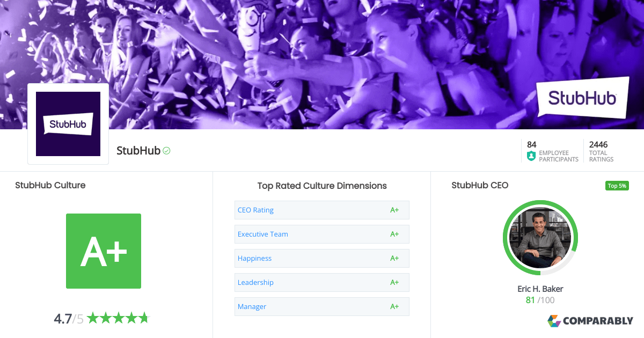Image resolution: width=644 pixels, height=338 pixels.
Task: Click the 84 employee participants count
Action: coord(532,144)
